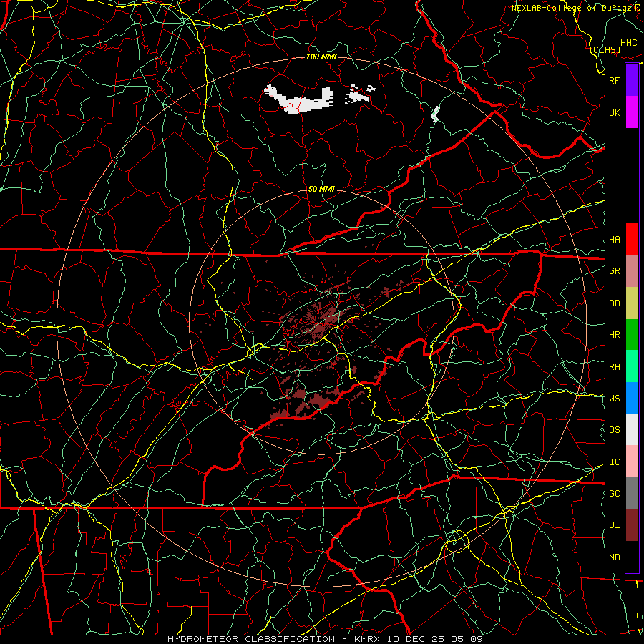
Task: Click the 'HHC' product label
Action: pos(629,43)
